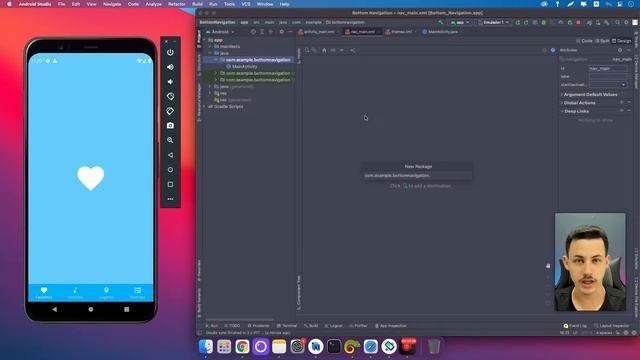Open the Emulator device dropdown
The image size is (640, 360).
[494, 22]
